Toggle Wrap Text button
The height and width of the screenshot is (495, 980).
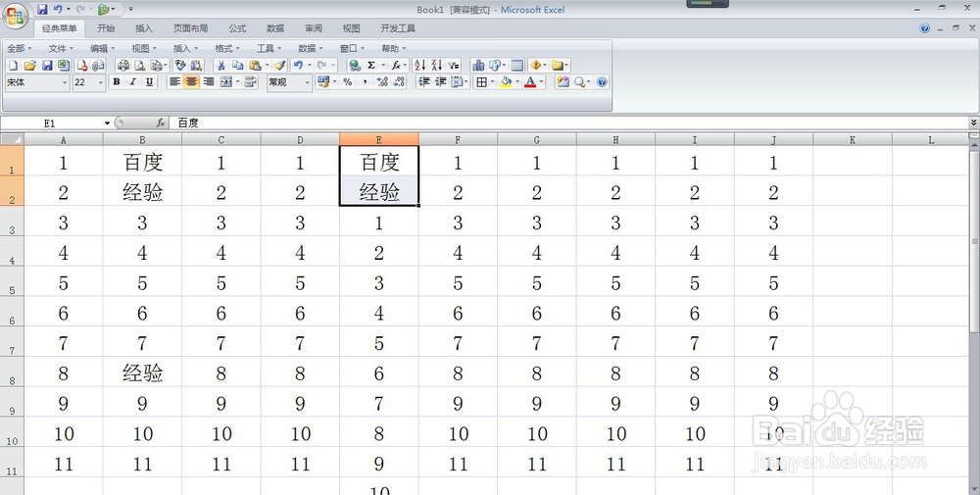[251, 82]
